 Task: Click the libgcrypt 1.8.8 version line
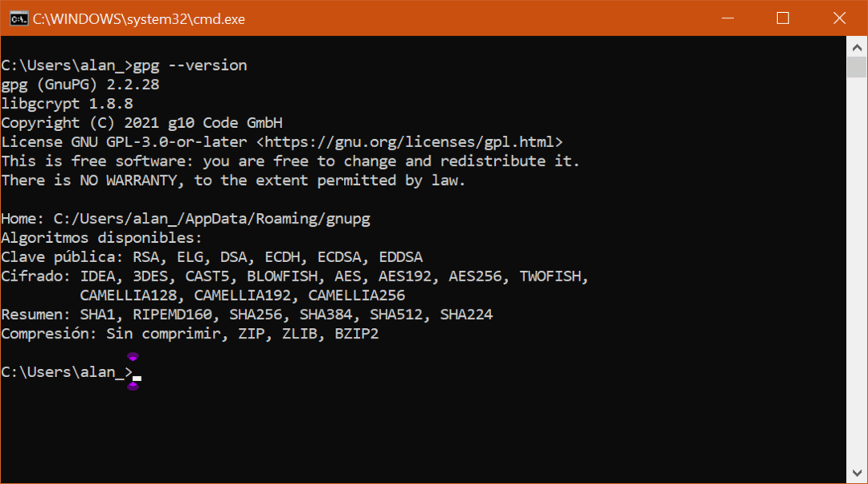coord(66,103)
